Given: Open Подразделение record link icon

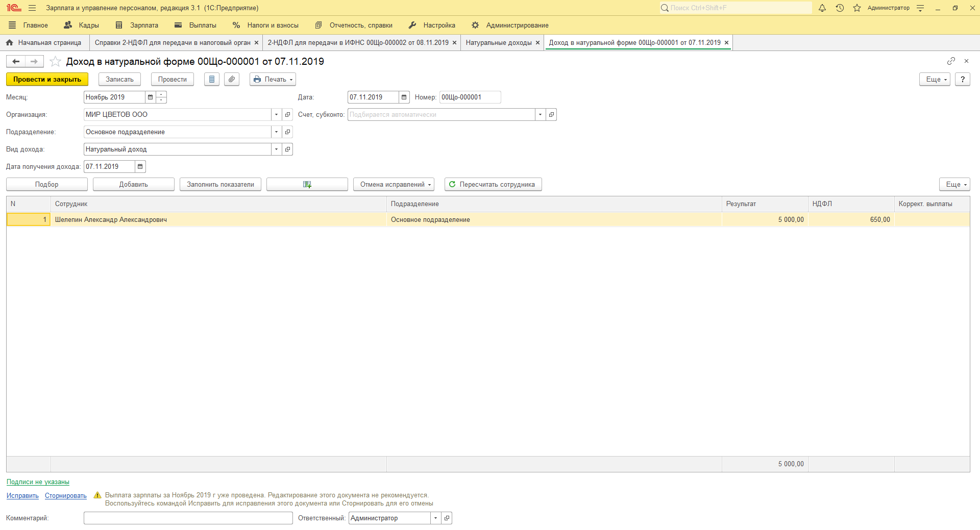Looking at the screenshot, I should 287,132.
